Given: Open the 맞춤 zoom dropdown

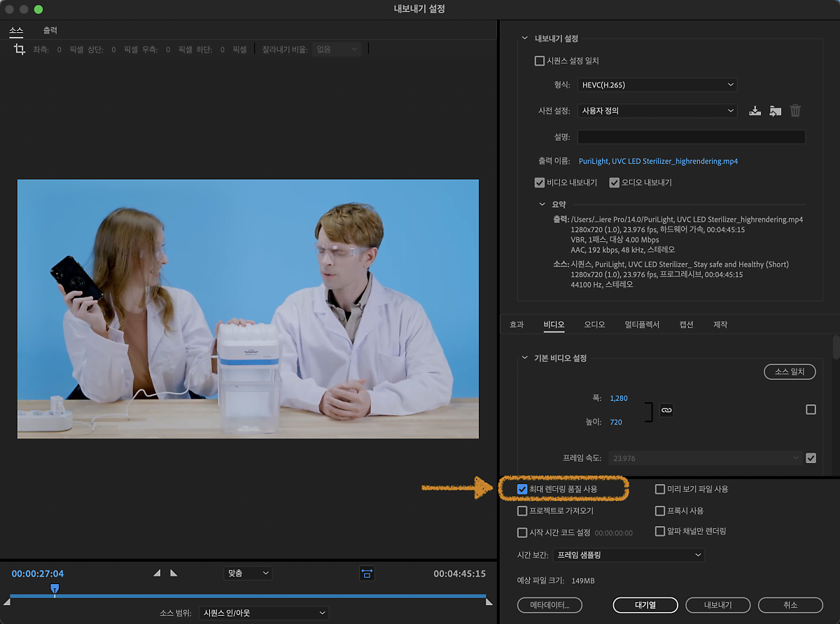Looking at the screenshot, I should [x=248, y=573].
